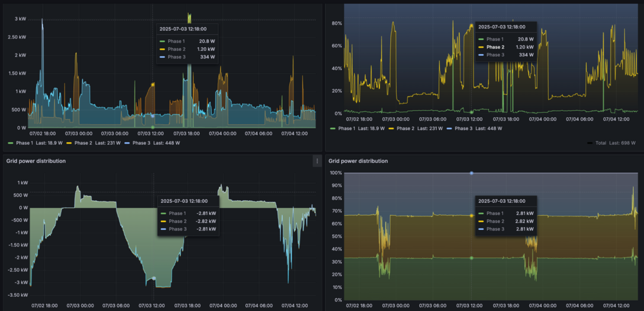Image resolution: width=644 pixels, height=311 pixels.
Task: Click Phase 1 green swatch in top-right legend
Action: click(x=333, y=129)
